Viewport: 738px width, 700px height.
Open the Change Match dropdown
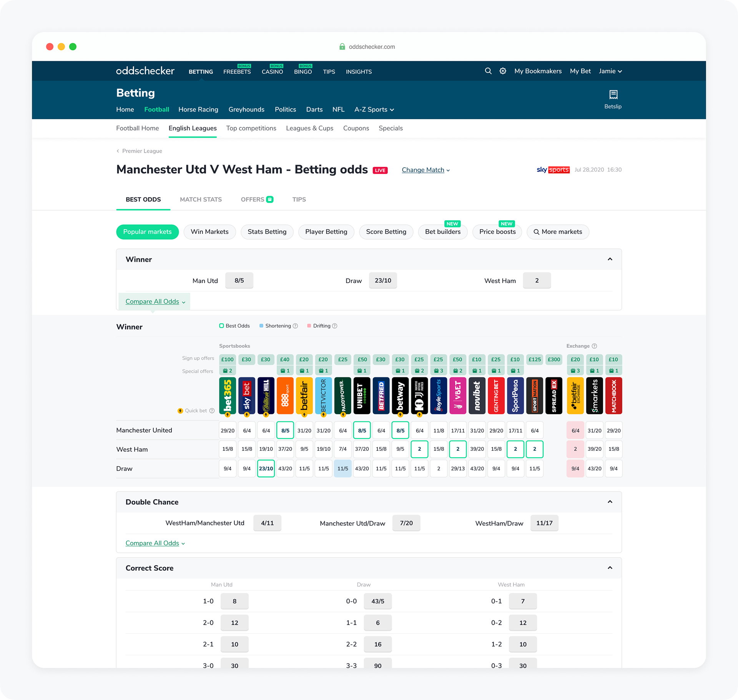426,170
